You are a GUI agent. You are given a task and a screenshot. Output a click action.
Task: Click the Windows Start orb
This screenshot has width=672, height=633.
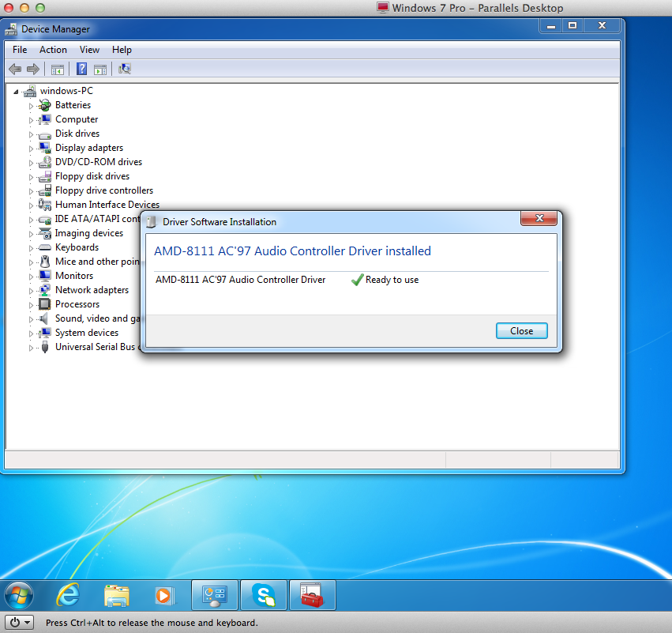coord(19,595)
